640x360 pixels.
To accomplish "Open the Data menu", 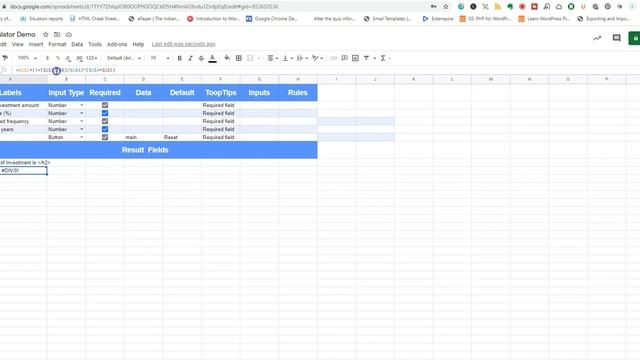I will (77, 44).
